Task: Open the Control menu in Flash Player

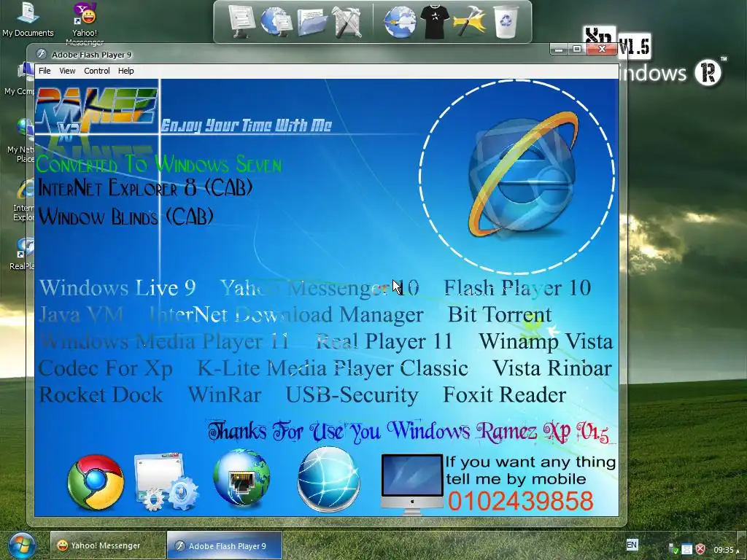Action: tap(97, 71)
